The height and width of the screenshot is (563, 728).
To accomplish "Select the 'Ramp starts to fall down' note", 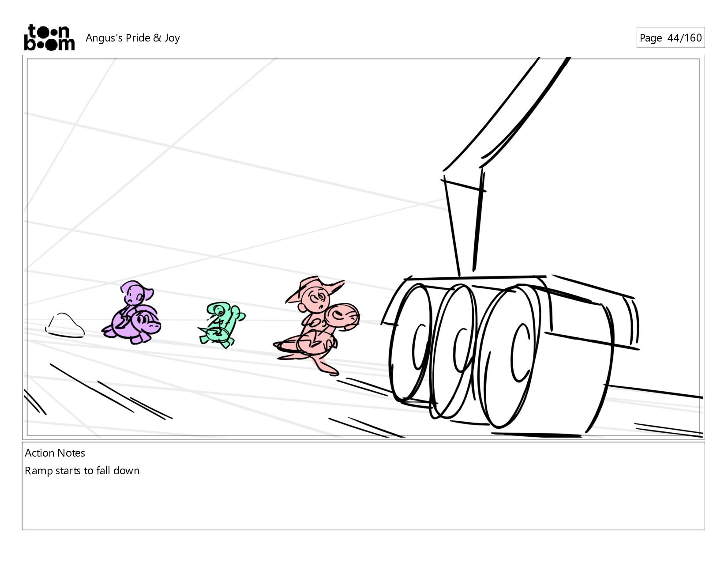I will pos(82,471).
